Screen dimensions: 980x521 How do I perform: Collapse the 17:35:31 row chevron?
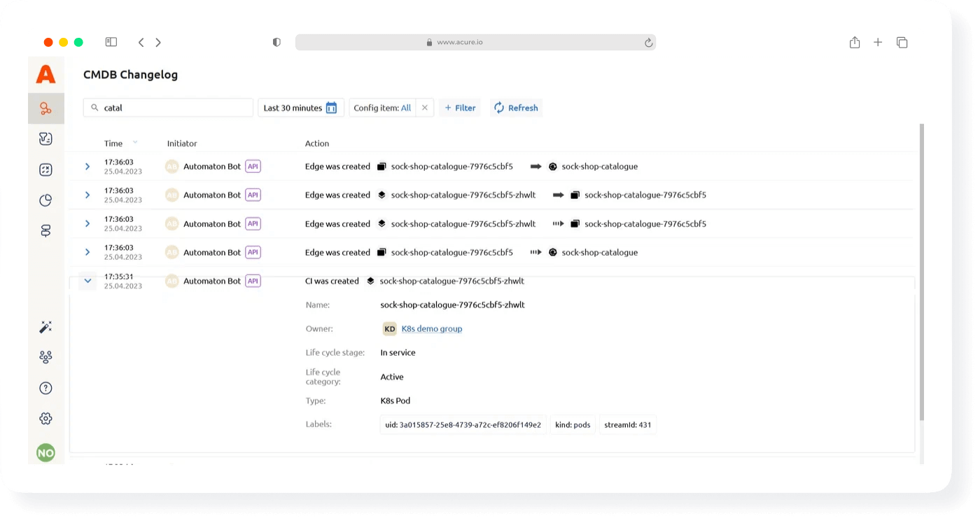coord(87,281)
